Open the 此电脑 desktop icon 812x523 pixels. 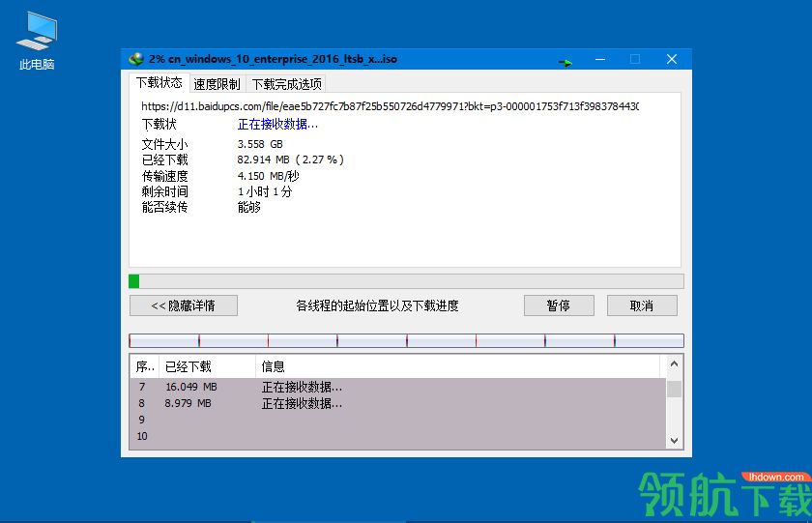point(37,41)
